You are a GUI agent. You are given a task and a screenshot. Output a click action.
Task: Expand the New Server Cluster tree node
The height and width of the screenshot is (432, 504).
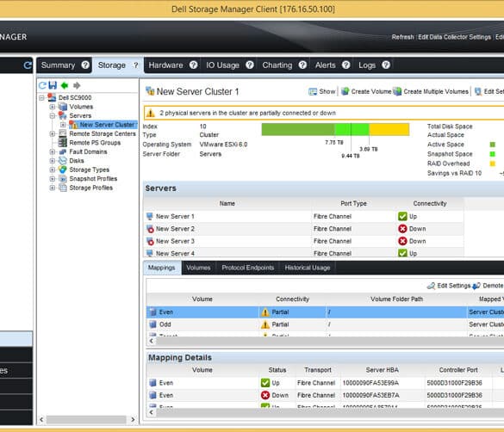63,125
